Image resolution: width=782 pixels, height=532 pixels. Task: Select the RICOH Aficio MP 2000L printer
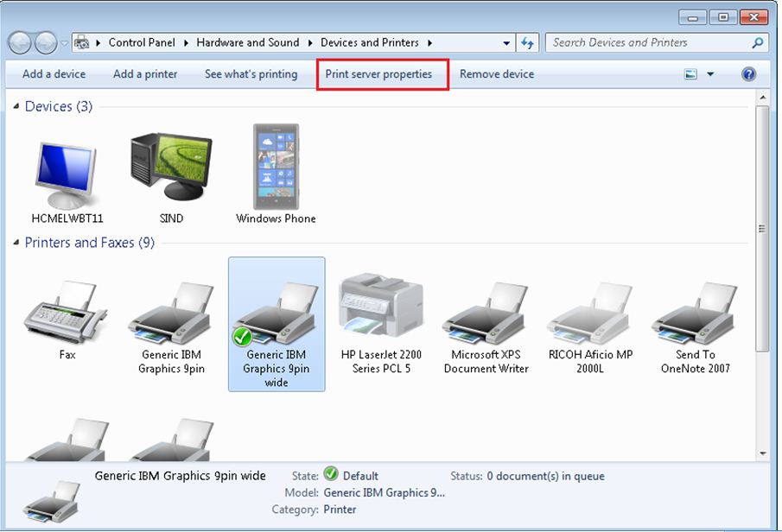[590, 311]
